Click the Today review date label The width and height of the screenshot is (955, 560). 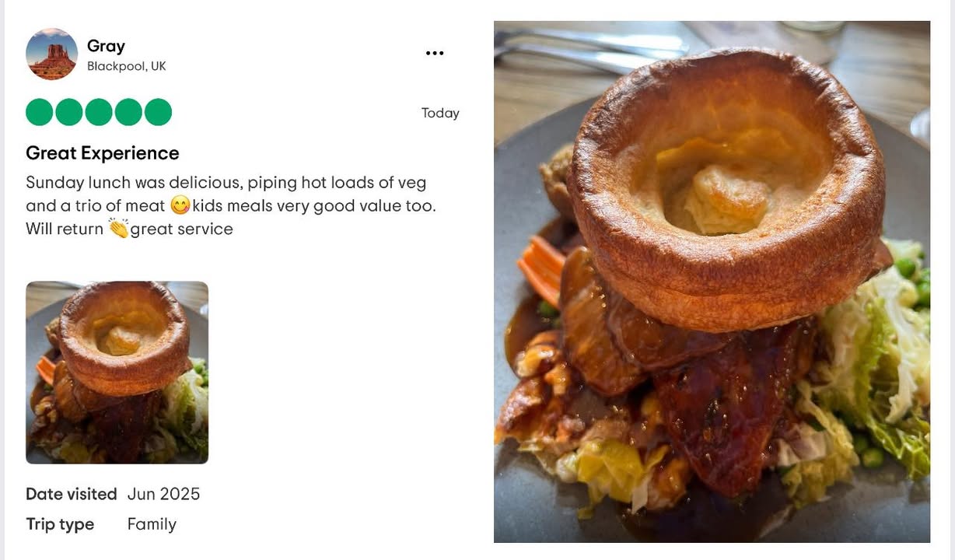click(x=440, y=114)
